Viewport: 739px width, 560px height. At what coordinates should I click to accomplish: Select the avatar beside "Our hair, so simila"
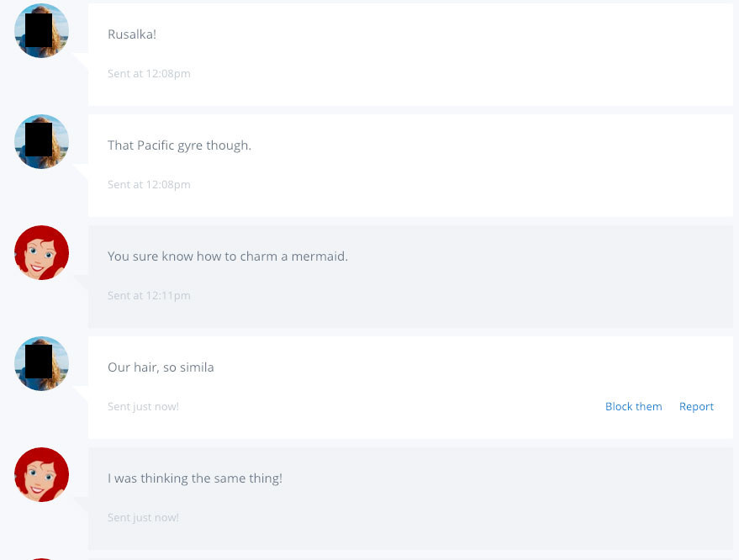click(41, 363)
